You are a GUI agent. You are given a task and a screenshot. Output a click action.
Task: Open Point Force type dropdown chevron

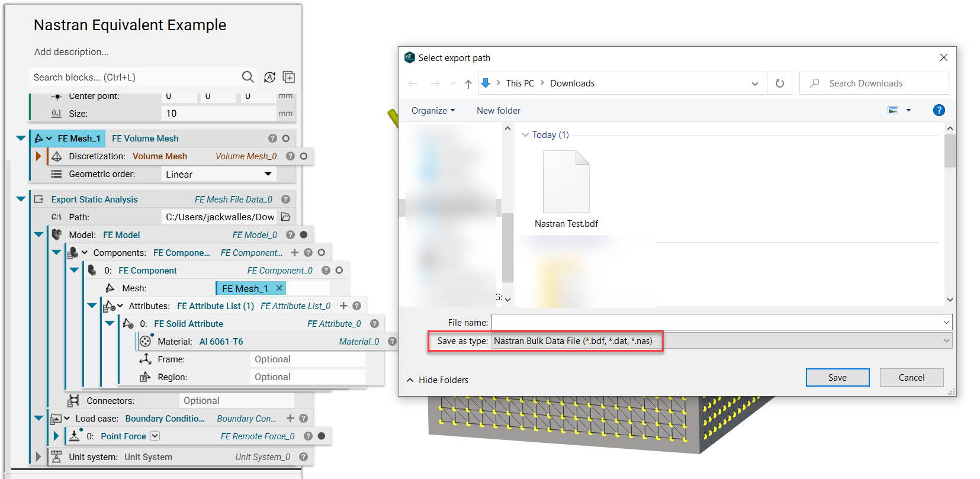(x=155, y=436)
